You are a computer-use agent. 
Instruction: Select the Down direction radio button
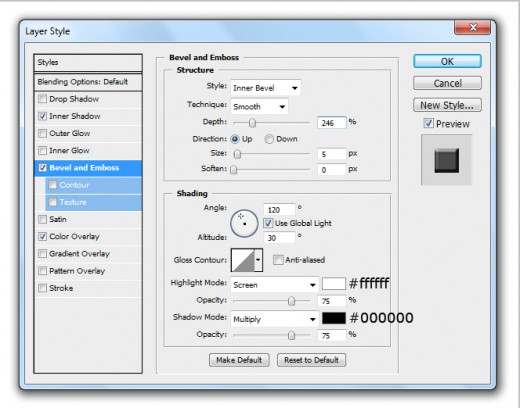coord(269,139)
